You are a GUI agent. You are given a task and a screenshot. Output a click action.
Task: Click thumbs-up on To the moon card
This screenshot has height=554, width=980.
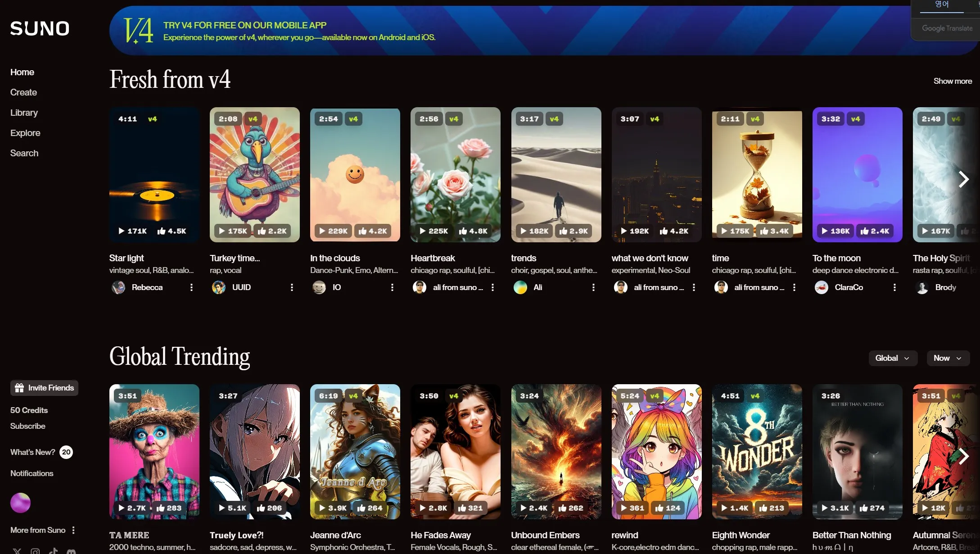[864, 231]
